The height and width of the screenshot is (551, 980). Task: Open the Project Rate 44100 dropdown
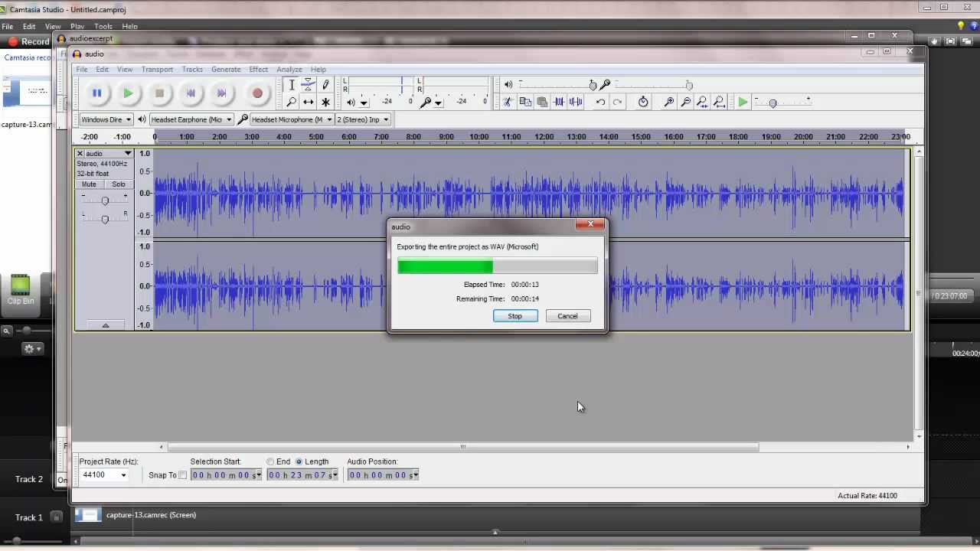point(123,475)
